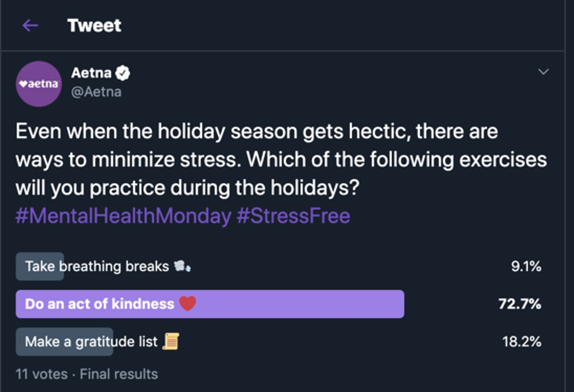This screenshot has height=392, width=574.
Task: Select the Do an act of kindness option
Action: [x=99, y=304]
